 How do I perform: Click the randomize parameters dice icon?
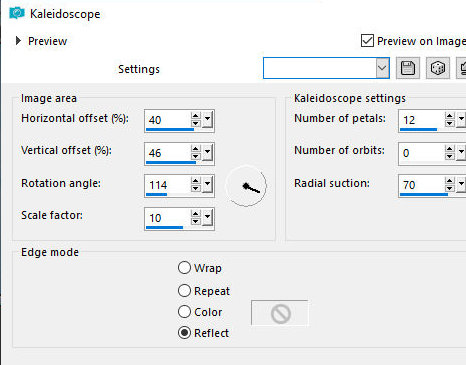click(x=438, y=68)
